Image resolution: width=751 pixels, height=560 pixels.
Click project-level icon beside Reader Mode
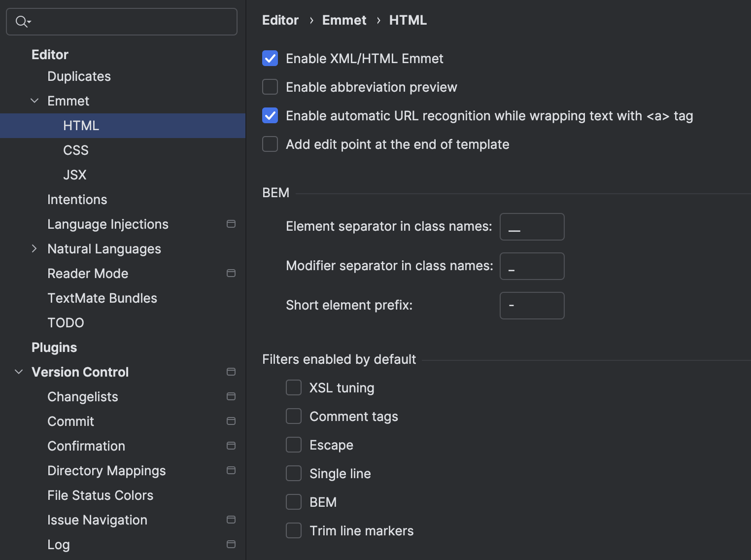tap(231, 273)
